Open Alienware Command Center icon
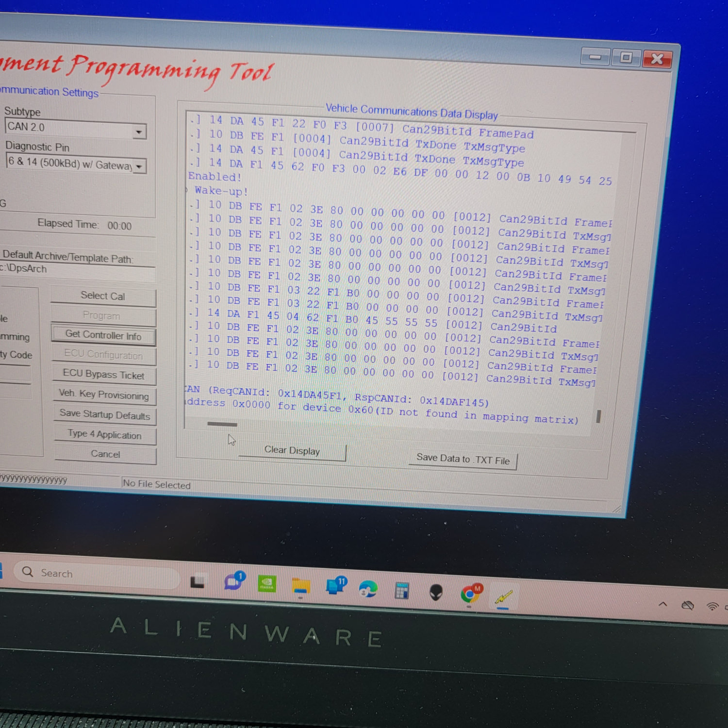Viewport: 728px width, 728px height. click(436, 592)
